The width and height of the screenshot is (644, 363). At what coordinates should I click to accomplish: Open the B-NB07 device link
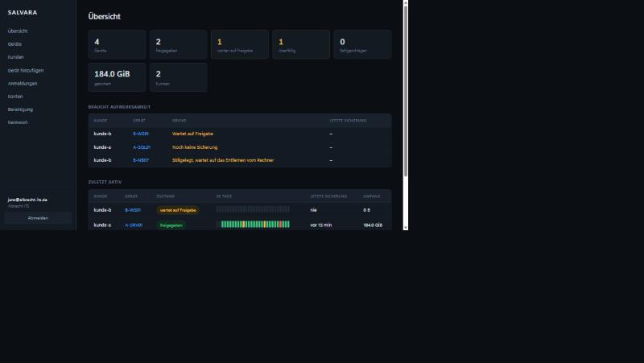141,160
